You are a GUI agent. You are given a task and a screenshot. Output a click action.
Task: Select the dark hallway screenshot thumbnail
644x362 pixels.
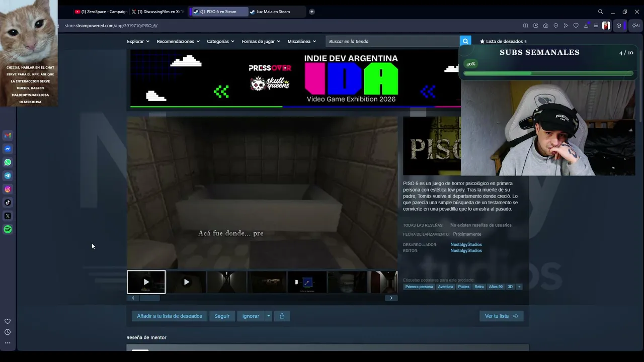coord(226,282)
